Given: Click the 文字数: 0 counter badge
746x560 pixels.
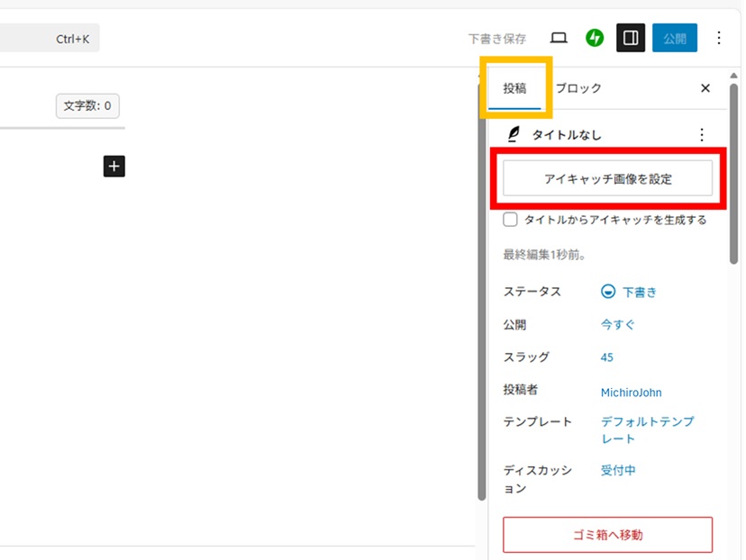Looking at the screenshot, I should (87, 106).
